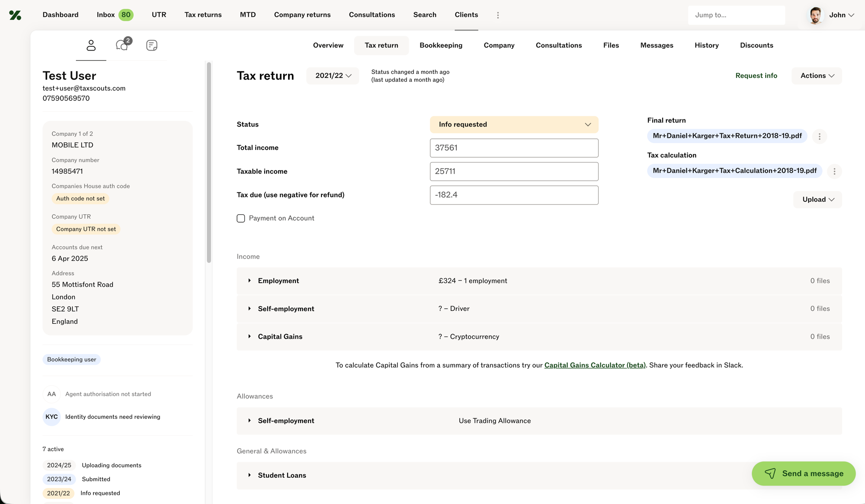
Task: Click the Tax due input field
Action: coord(514,195)
